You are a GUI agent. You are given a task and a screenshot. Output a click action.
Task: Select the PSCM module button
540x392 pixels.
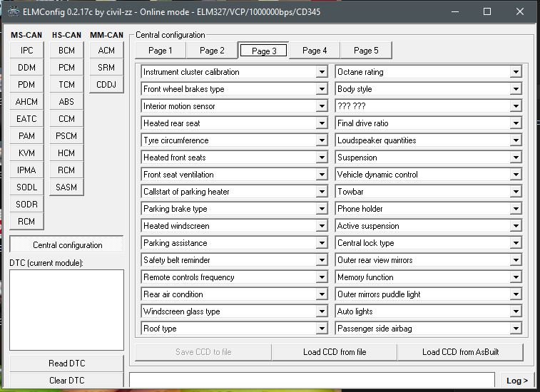[x=66, y=136]
